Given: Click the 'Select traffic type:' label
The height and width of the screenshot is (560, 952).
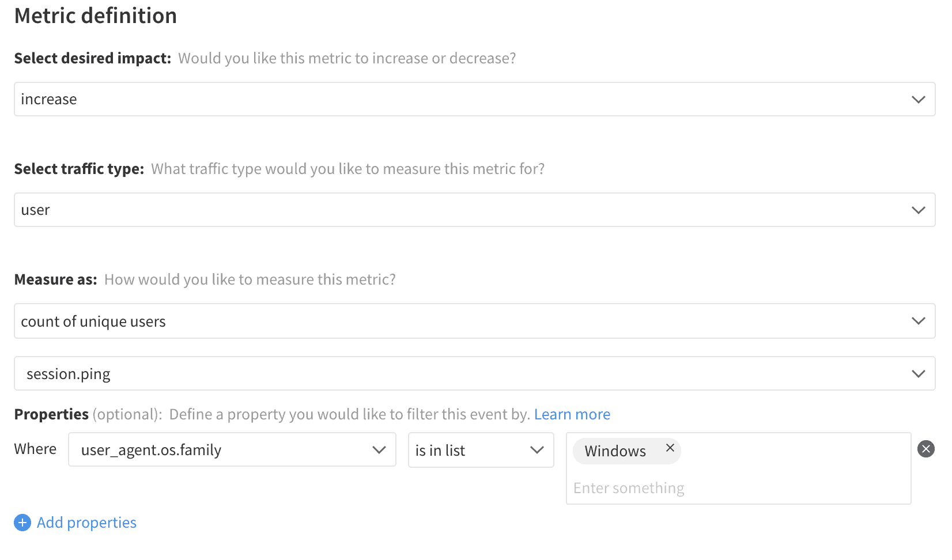Looking at the screenshot, I should coord(79,169).
